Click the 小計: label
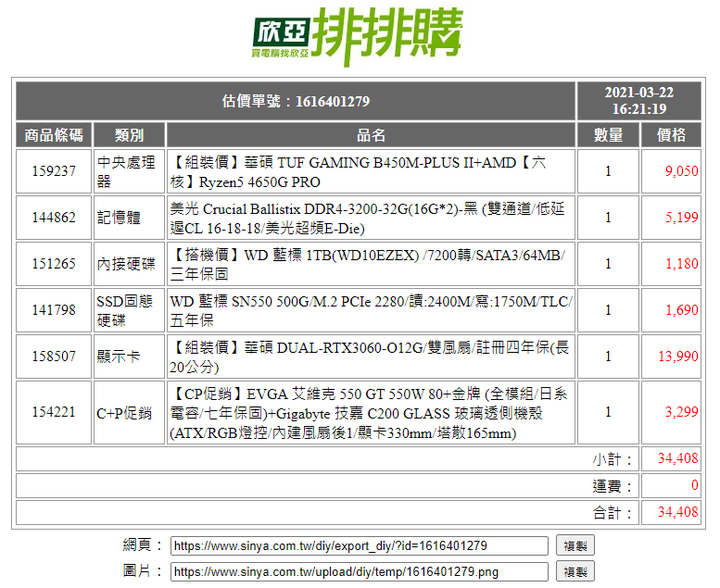The image size is (720, 588). pos(613,459)
